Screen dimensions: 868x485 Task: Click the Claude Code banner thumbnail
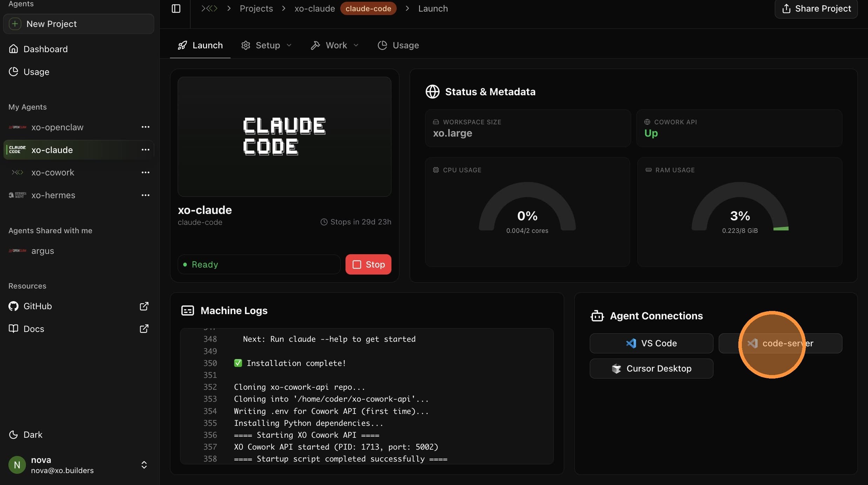(x=285, y=137)
